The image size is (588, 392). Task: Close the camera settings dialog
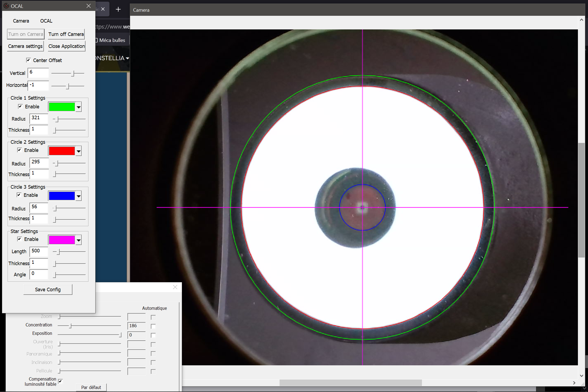175,287
